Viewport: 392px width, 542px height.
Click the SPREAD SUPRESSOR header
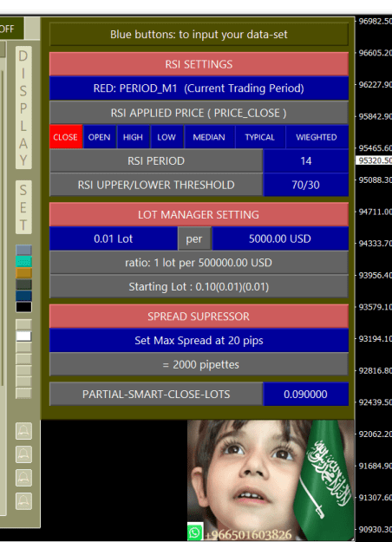pyautogui.click(x=199, y=317)
